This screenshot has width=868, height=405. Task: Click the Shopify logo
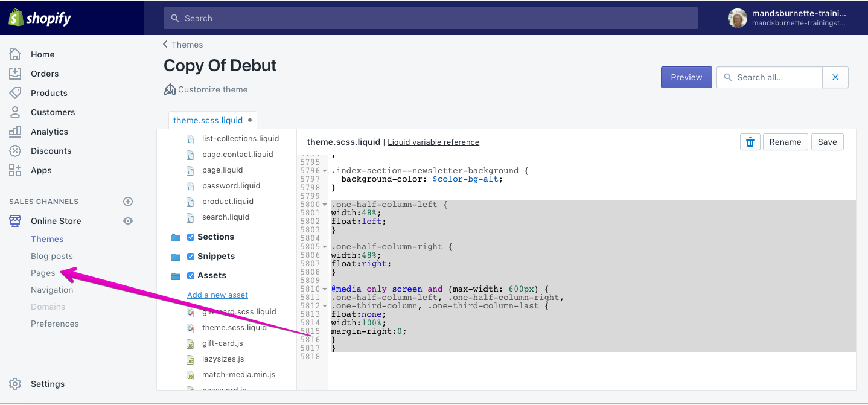click(40, 18)
